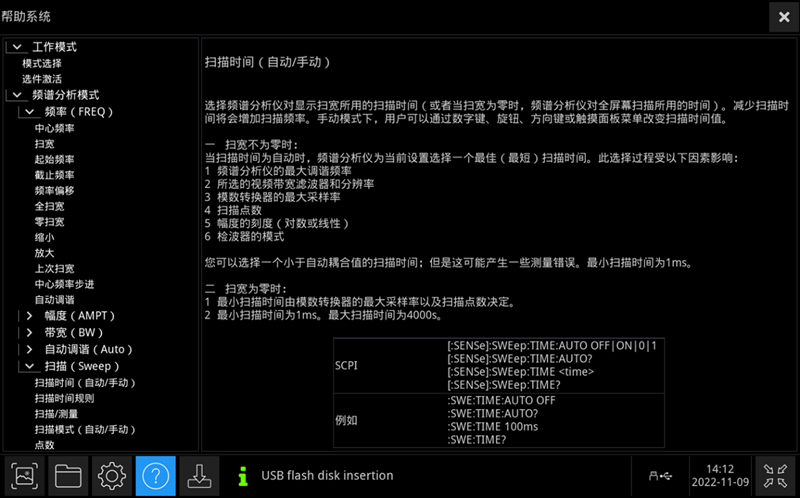Image resolution: width=800 pixels, height=498 pixels.
Task: Open system settings gear icon
Action: tap(112, 475)
